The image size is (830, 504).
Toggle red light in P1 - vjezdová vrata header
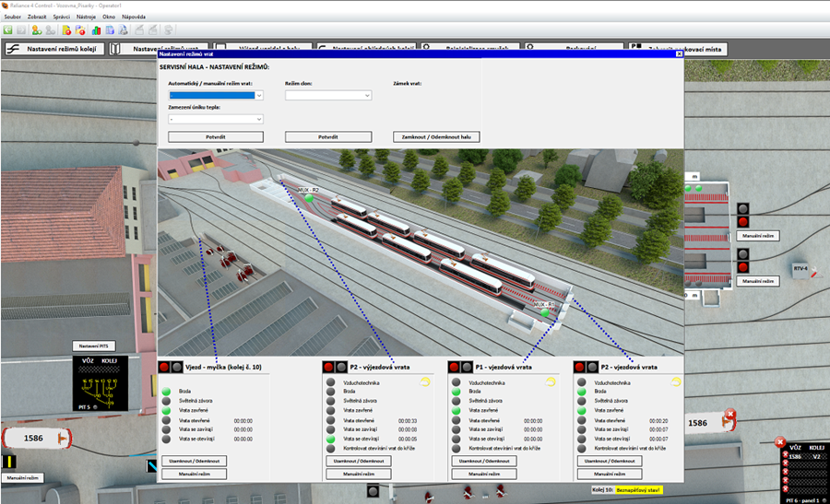455,367
